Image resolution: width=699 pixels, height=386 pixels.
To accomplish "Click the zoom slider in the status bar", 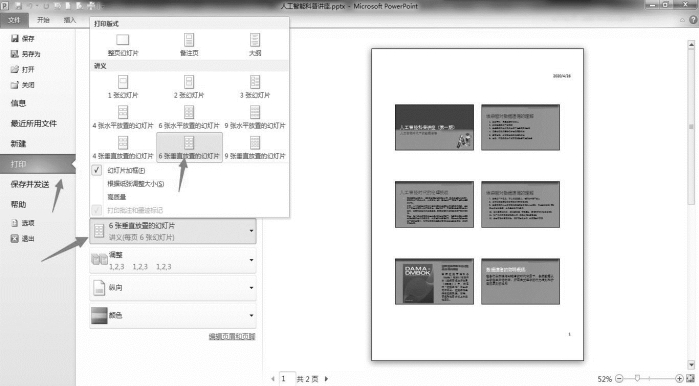I will tap(649, 378).
